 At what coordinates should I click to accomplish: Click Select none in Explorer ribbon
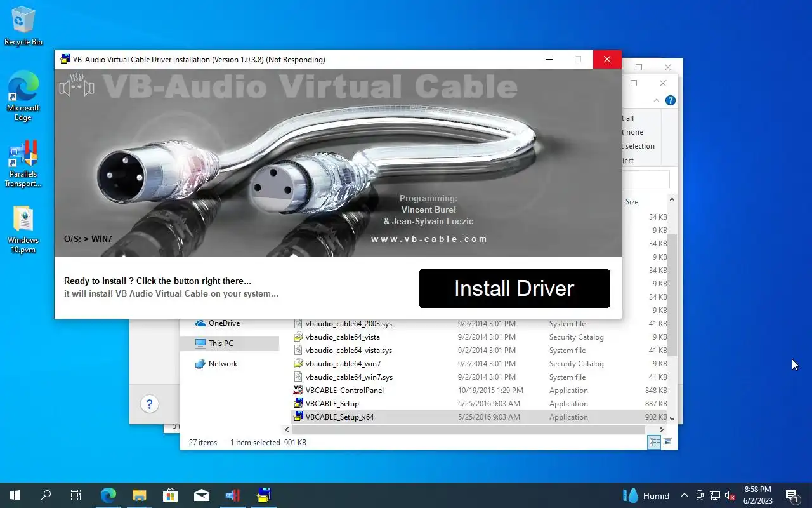pos(634,132)
